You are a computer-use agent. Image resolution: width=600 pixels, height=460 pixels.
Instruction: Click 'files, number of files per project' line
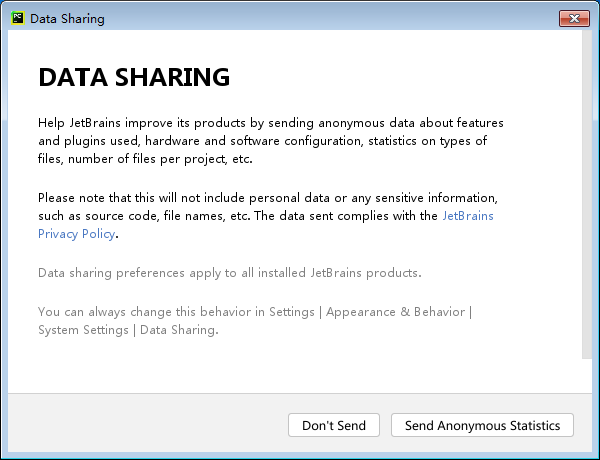point(145,159)
